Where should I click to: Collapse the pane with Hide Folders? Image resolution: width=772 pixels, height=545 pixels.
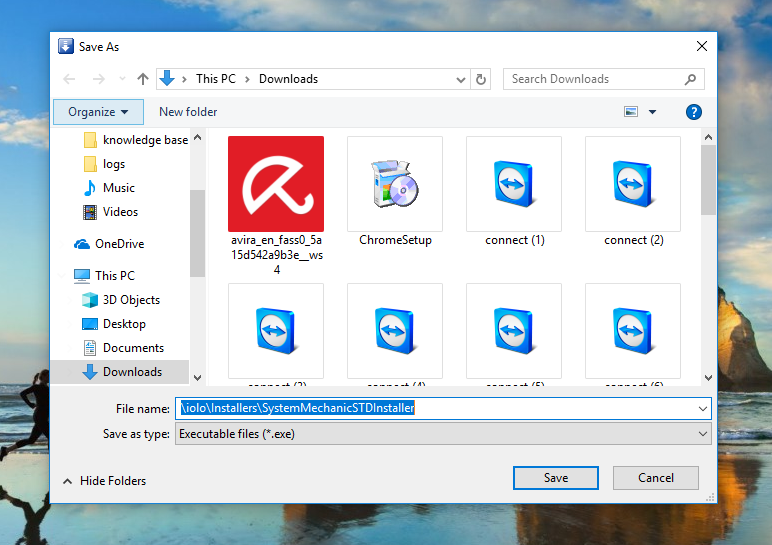coord(104,481)
